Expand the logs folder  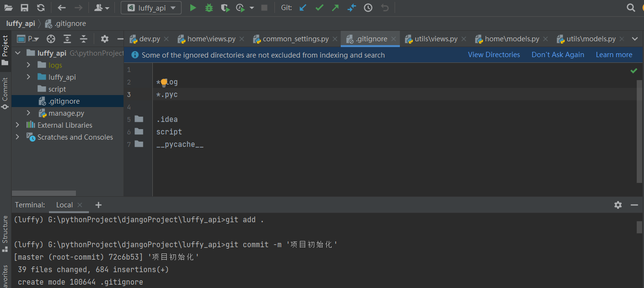point(28,65)
